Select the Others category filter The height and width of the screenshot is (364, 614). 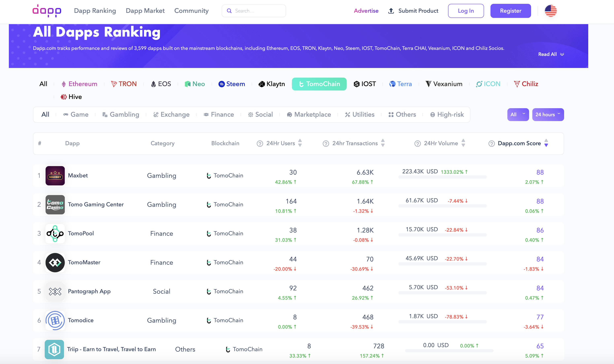pos(402,115)
